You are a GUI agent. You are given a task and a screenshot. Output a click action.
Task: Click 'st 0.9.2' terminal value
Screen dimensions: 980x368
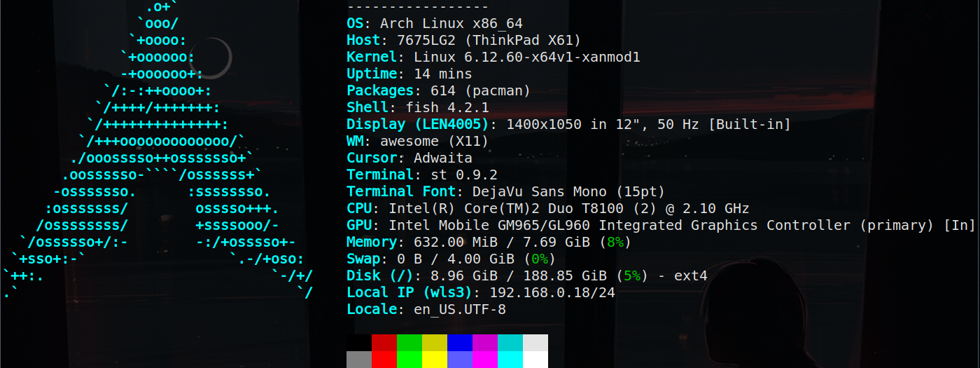(464, 175)
